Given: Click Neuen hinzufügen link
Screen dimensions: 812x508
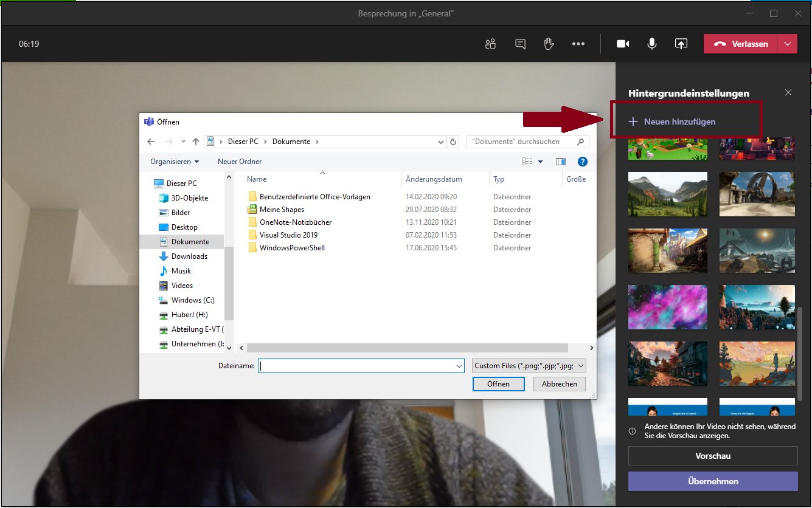Looking at the screenshot, I should [x=679, y=122].
